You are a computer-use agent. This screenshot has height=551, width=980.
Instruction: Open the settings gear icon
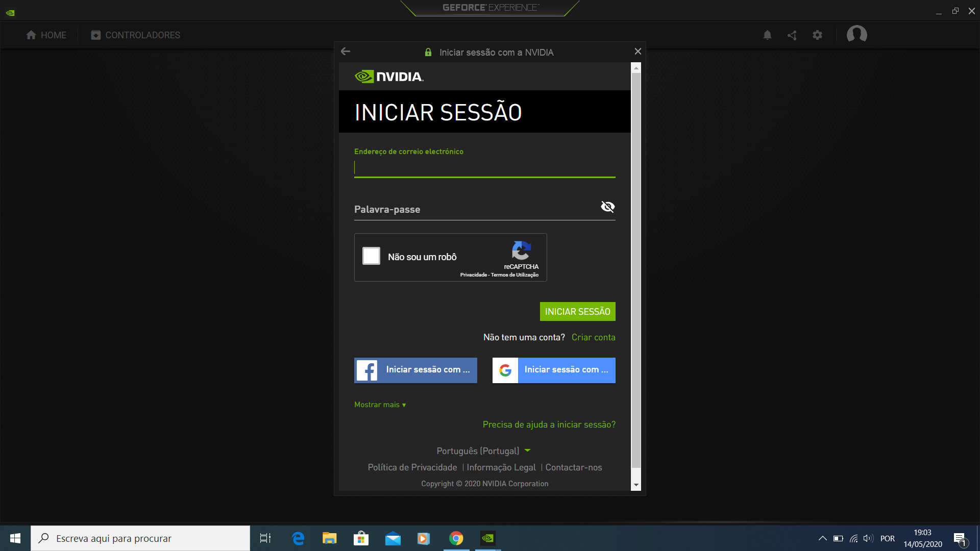tap(817, 35)
